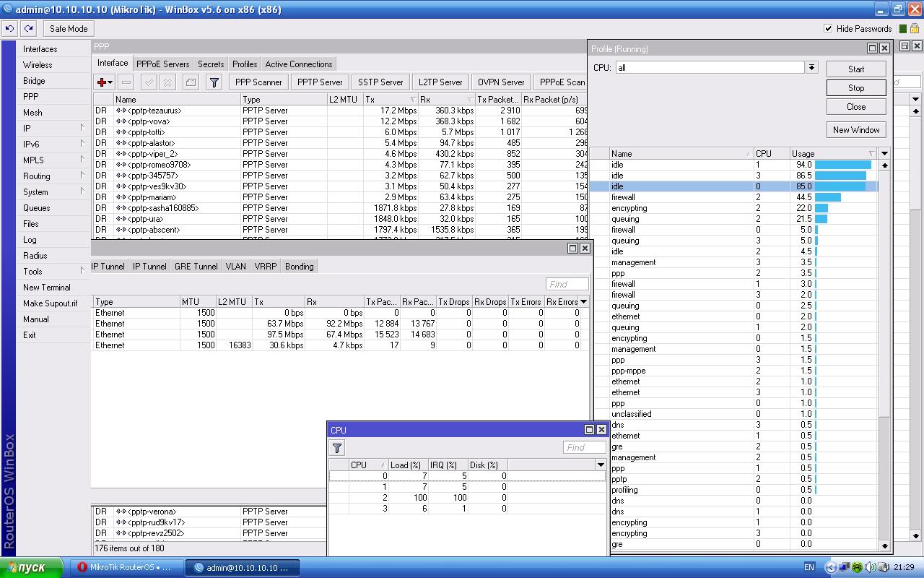Maximize the CPU window
Screen dimensions: 924x578
(x=589, y=430)
